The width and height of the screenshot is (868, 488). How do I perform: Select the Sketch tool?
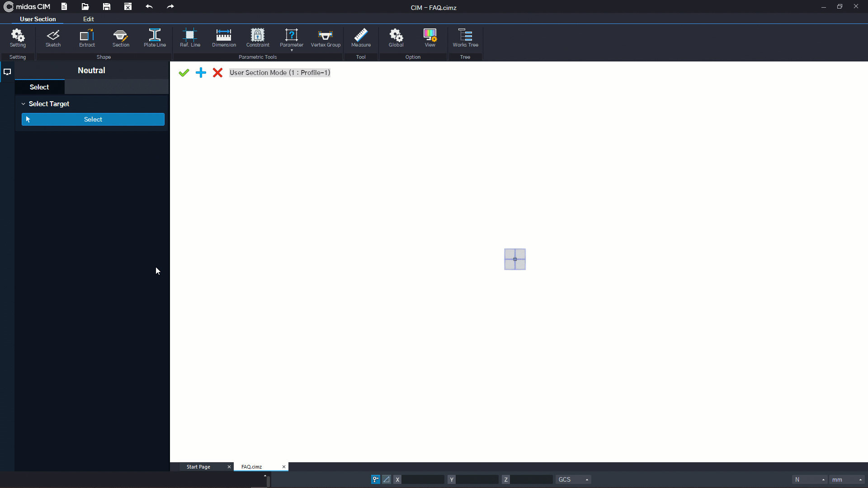click(x=53, y=38)
